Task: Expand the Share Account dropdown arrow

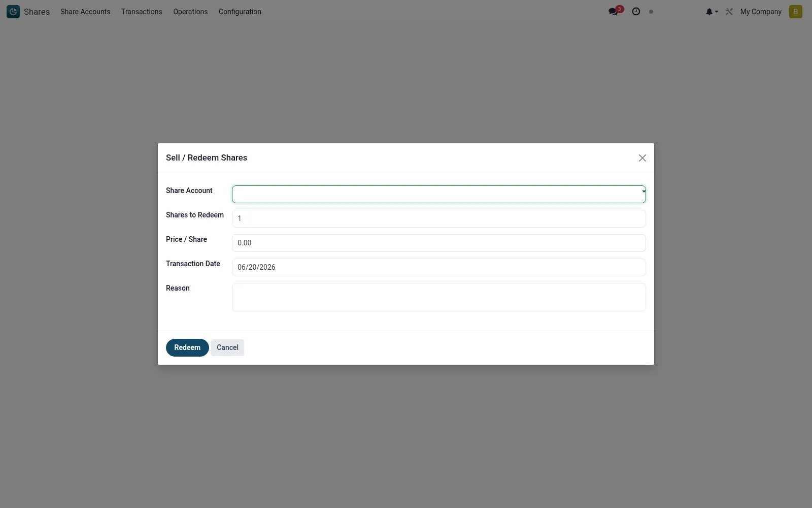Action: (x=644, y=192)
